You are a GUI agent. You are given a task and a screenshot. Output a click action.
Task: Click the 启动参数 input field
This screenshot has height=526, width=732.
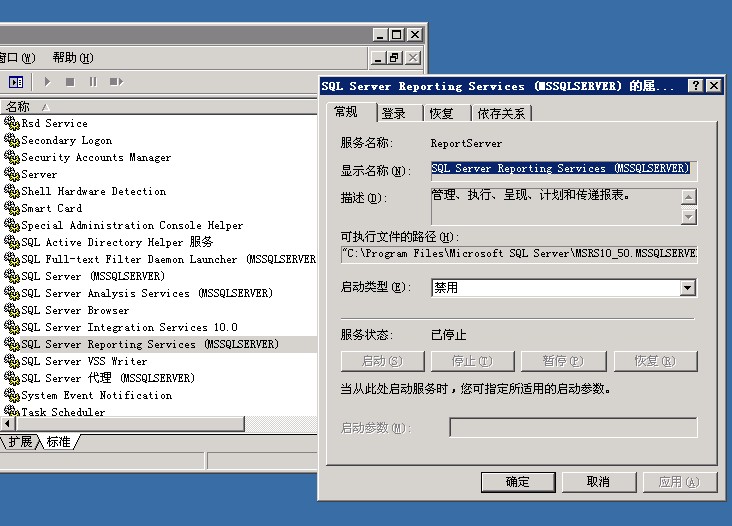pyautogui.click(x=573, y=428)
